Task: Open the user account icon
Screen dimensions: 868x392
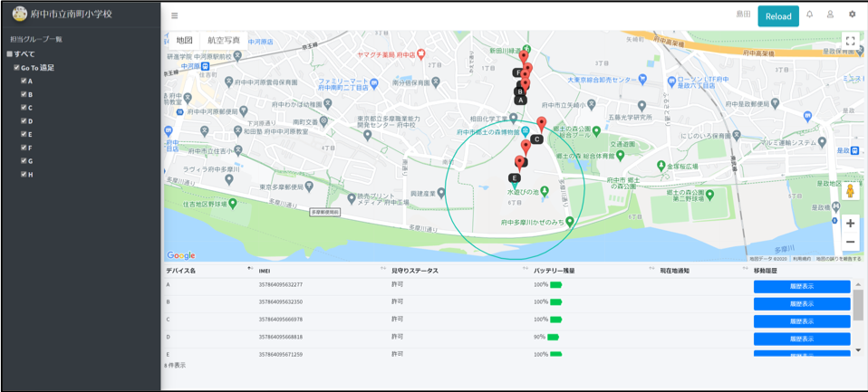Action: (830, 14)
